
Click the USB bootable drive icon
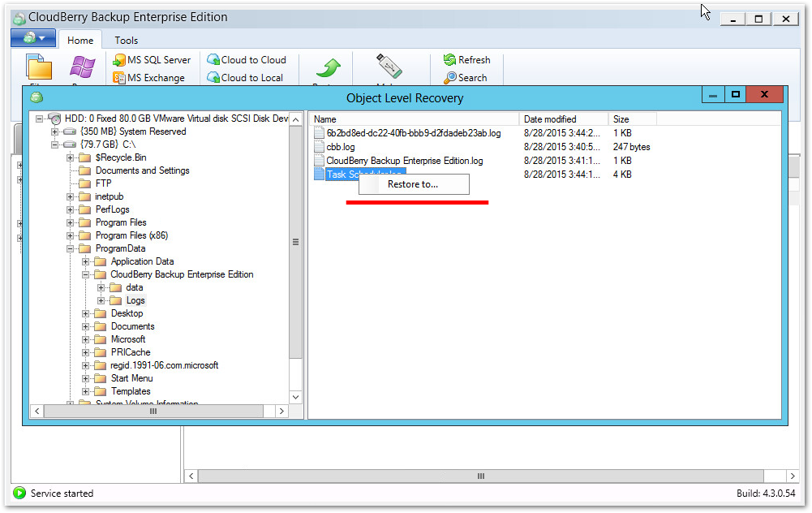[389, 67]
